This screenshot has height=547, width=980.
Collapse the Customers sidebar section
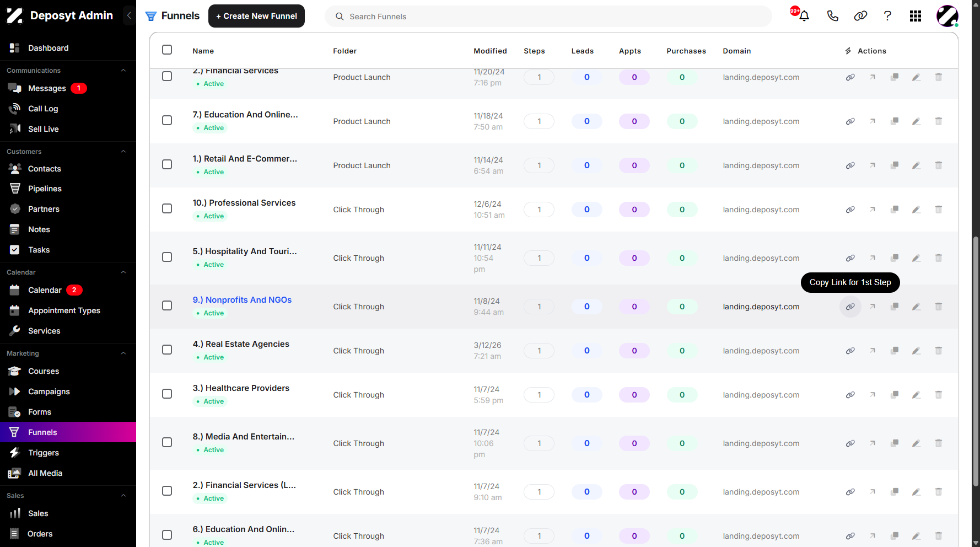click(123, 152)
